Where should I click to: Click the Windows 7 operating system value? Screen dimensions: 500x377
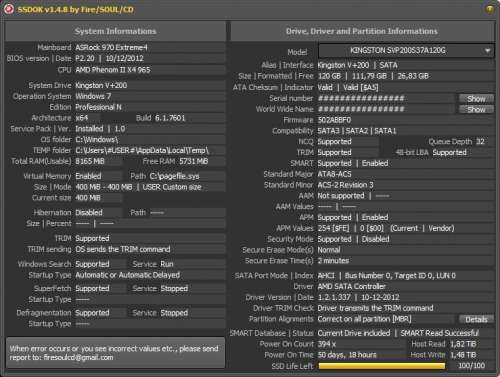click(93, 96)
